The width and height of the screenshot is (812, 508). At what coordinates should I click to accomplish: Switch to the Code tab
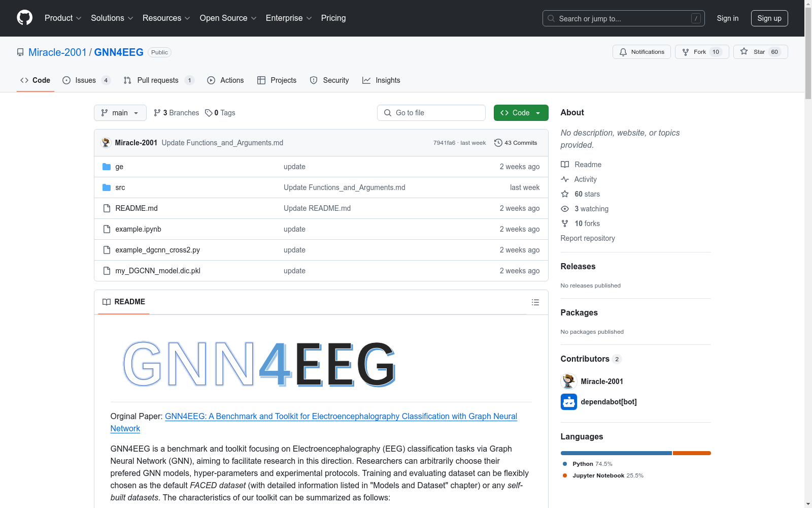[x=36, y=80]
